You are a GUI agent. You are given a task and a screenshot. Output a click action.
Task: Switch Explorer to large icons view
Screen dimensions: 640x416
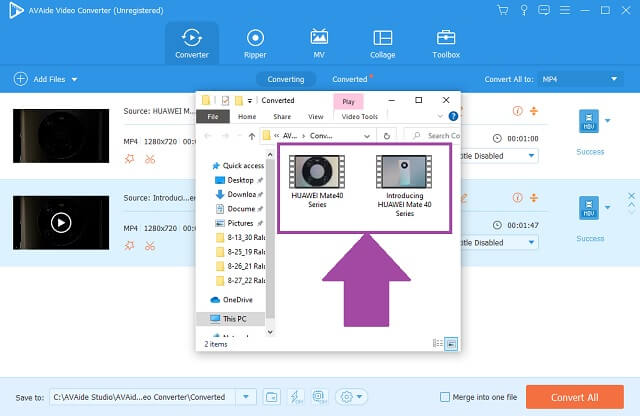(451, 343)
